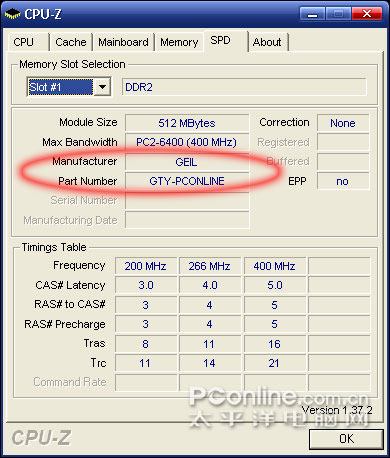Expand the memory slot dropdown arrow
This screenshot has width=390, height=458.
pyautogui.click(x=102, y=87)
